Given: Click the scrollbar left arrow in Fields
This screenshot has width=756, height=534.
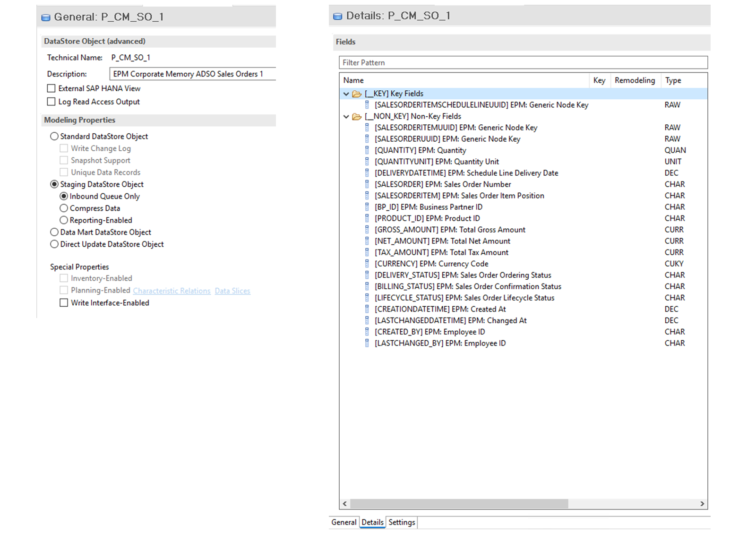Looking at the screenshot, I should tap(345, 504).
